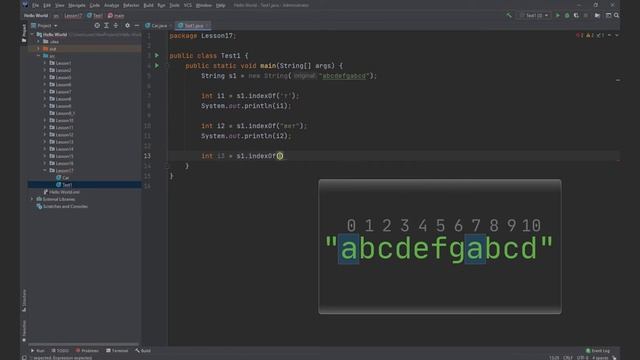This screenshot has height=360, width=640.
Task: Open the Run tool window at bottom
Action: click(x=38, y=351)
